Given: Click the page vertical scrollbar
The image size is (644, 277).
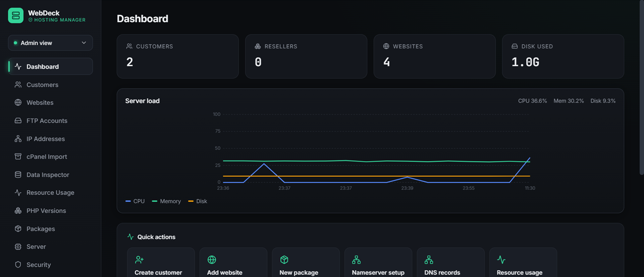Looking at the screenshot, I should (641, 88).
